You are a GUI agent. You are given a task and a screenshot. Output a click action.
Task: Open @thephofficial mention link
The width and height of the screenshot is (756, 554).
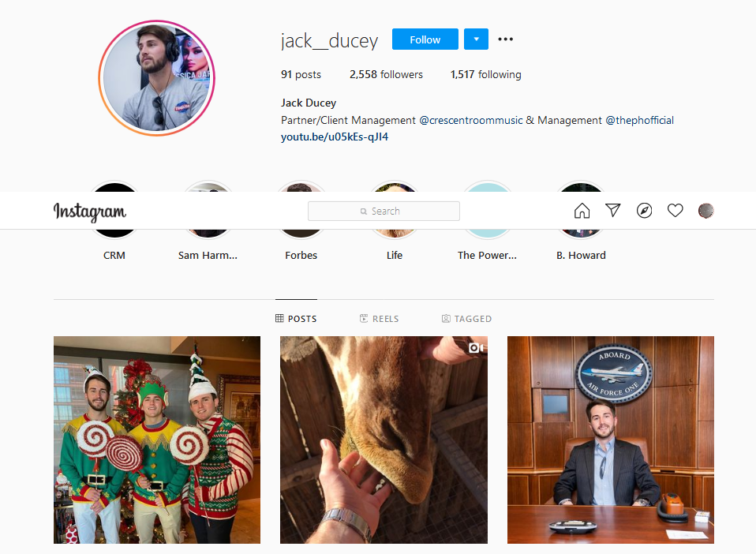pos(639,120)
